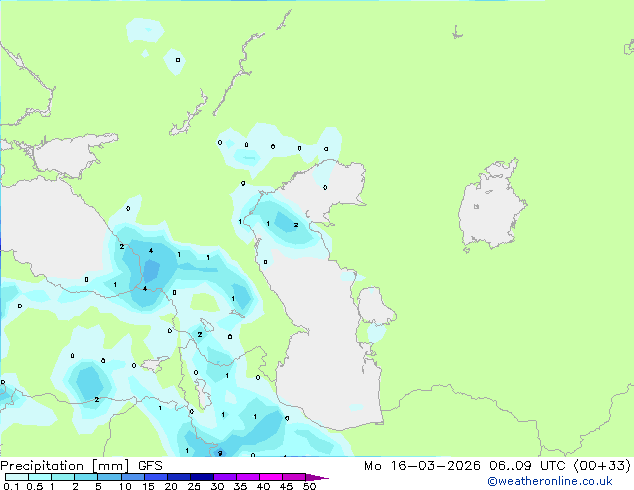Click the '0.5' legend scale label
634x490 pixels.
point(35,486)
